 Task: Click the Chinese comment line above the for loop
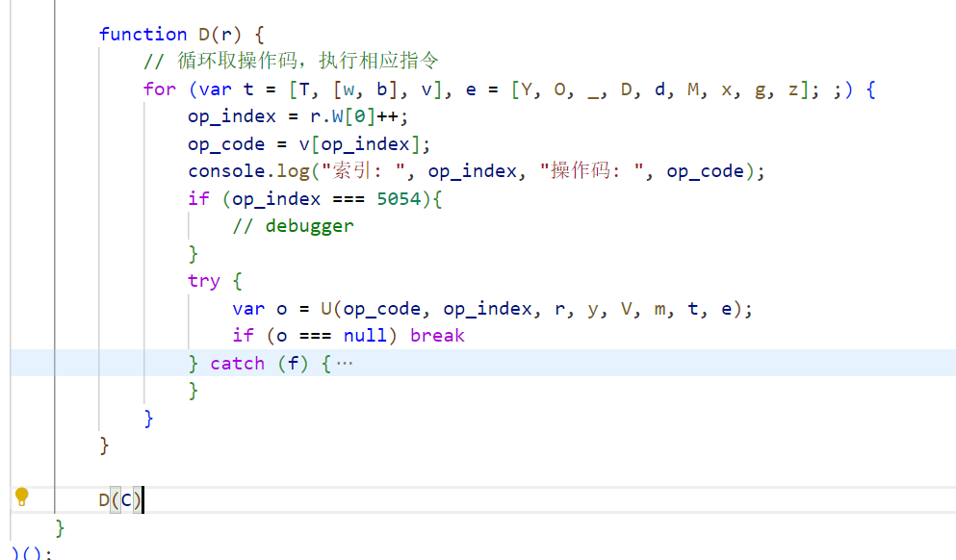point(291,61)
